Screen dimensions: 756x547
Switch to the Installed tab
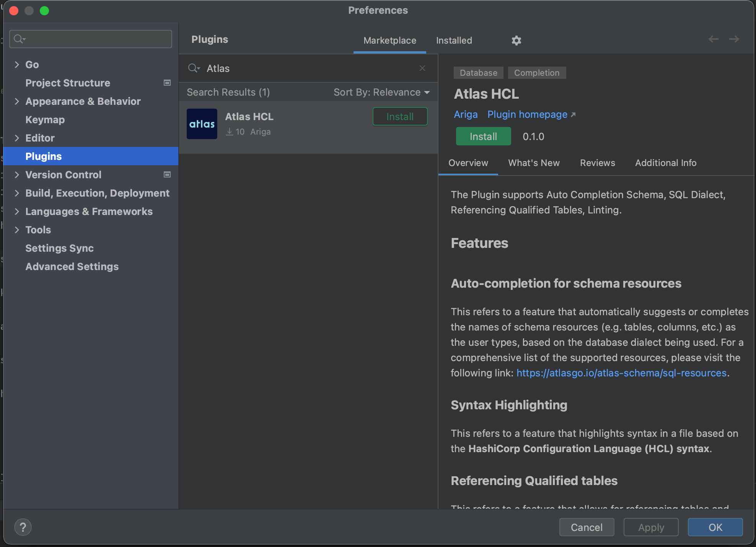(454, 41)
